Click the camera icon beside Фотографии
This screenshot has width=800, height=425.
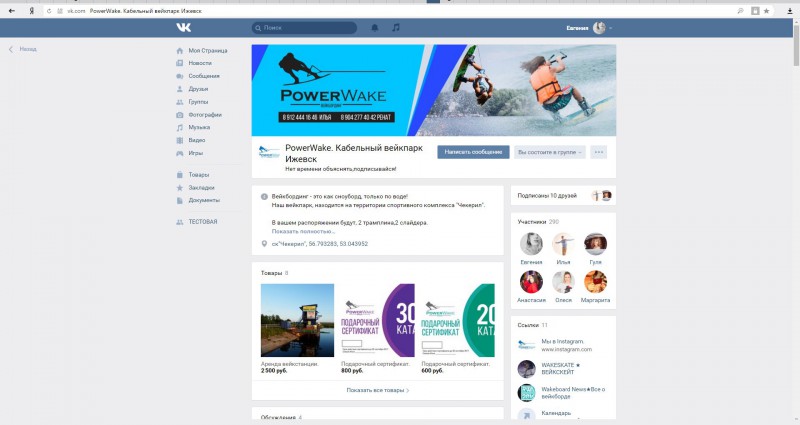(180, 115)
